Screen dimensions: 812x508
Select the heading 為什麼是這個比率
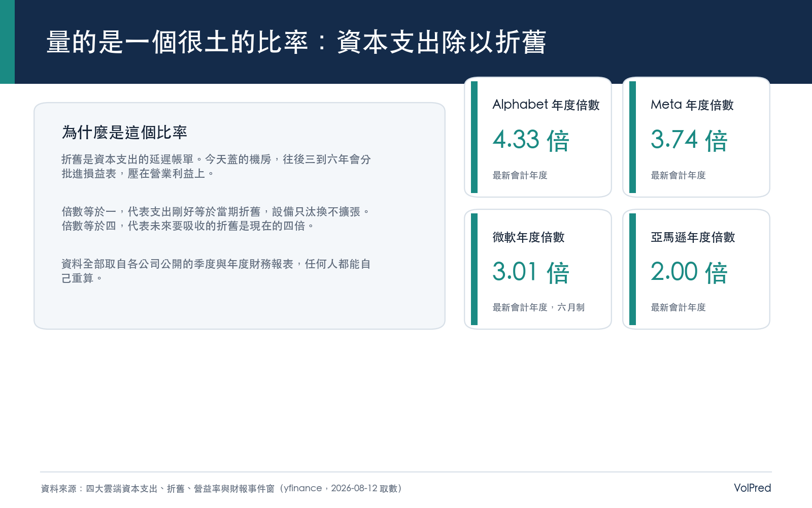(124, 133)
